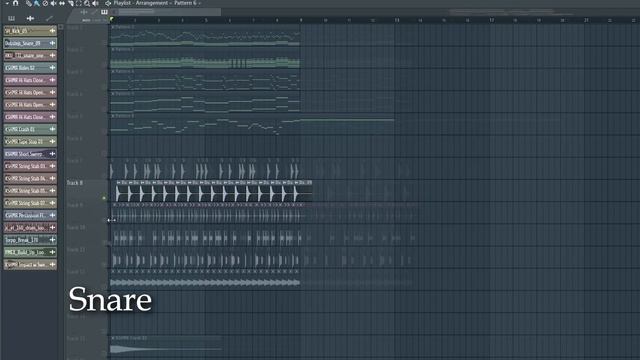
Task: Click audio icon on String Stab 03 item
Action: pos(52,166)
